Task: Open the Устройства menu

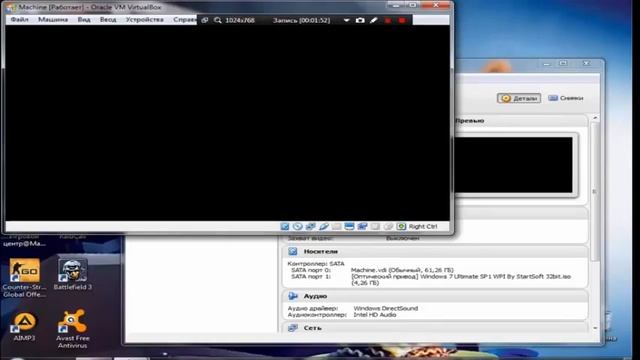Action: tap(144, 20)
